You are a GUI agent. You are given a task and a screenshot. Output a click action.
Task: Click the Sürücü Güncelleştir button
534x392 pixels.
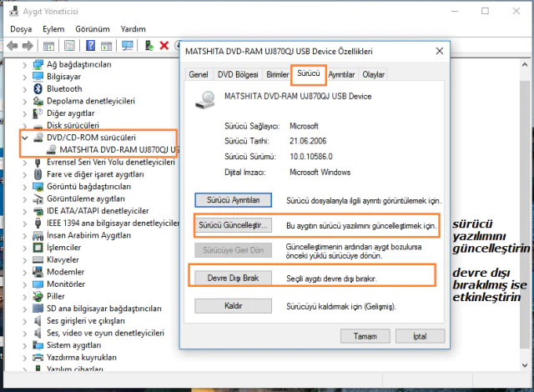click(x=234, y=225)
